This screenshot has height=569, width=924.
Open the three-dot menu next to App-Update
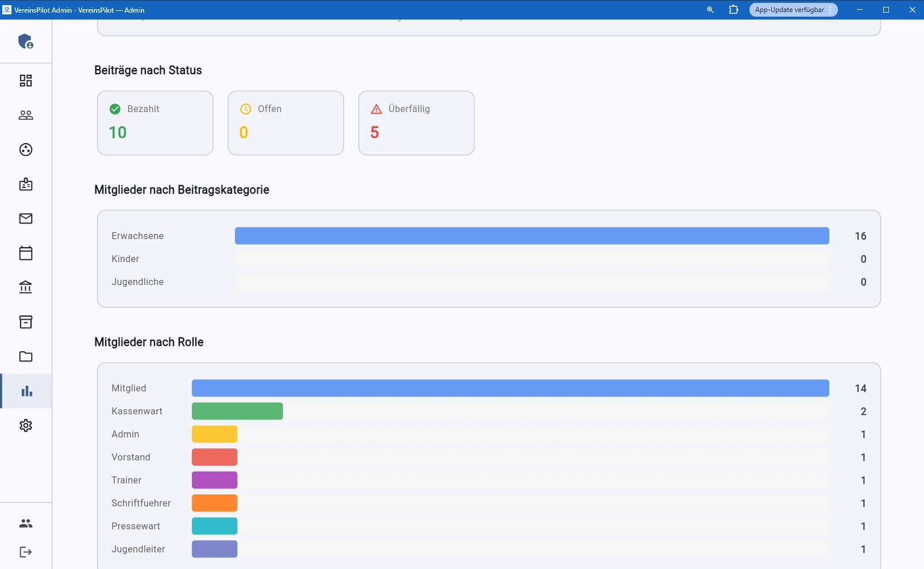tap(830, 10)
